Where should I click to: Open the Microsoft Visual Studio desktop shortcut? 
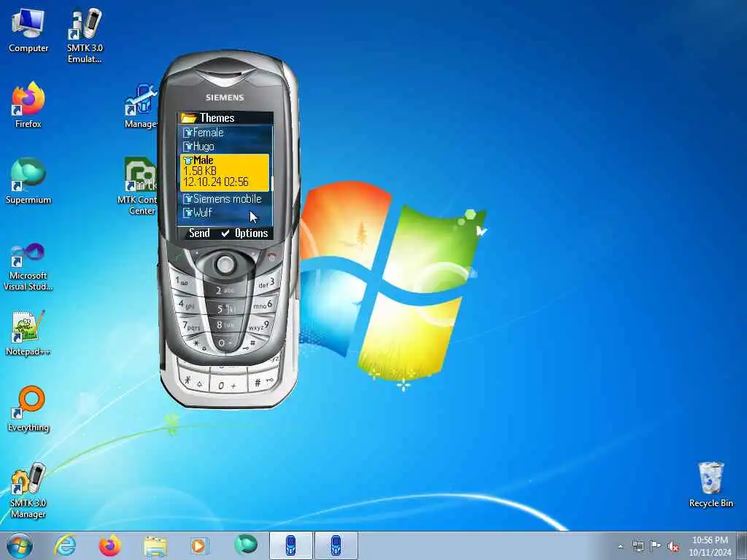28,267
